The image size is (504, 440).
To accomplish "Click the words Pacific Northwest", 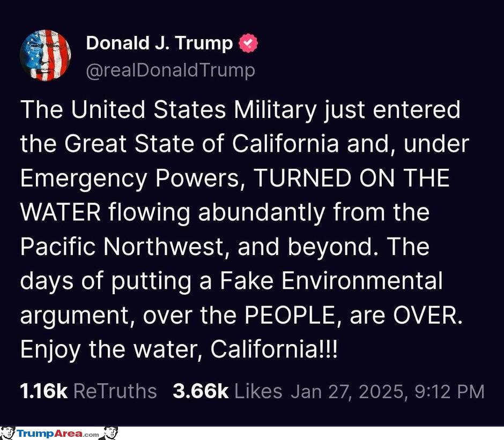I will (x=122, y=247).
